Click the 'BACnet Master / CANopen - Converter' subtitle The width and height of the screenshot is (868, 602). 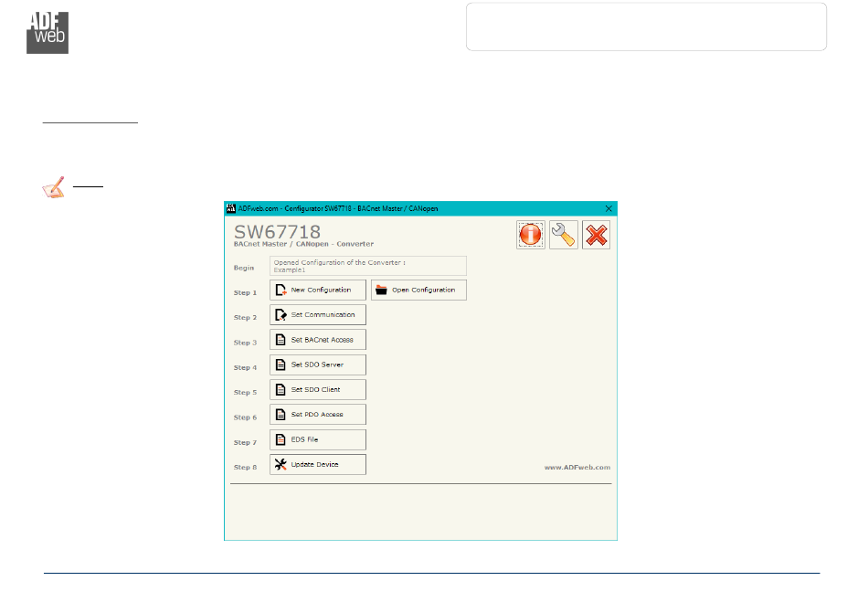point(303,244)
